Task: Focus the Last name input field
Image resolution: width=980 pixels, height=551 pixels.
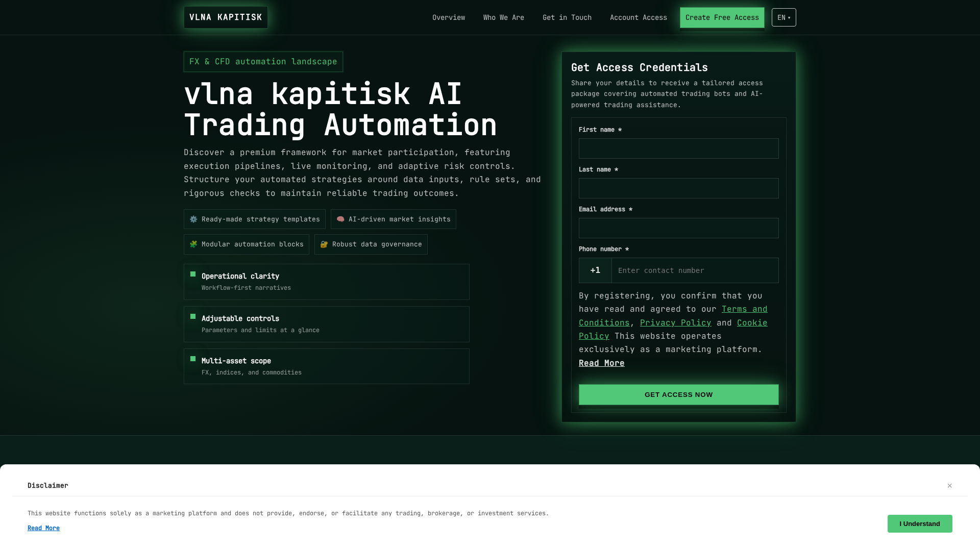Action: tap(679, 188)
